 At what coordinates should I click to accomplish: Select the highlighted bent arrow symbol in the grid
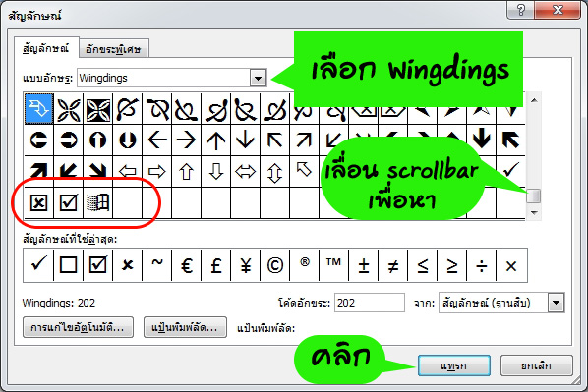39,109
